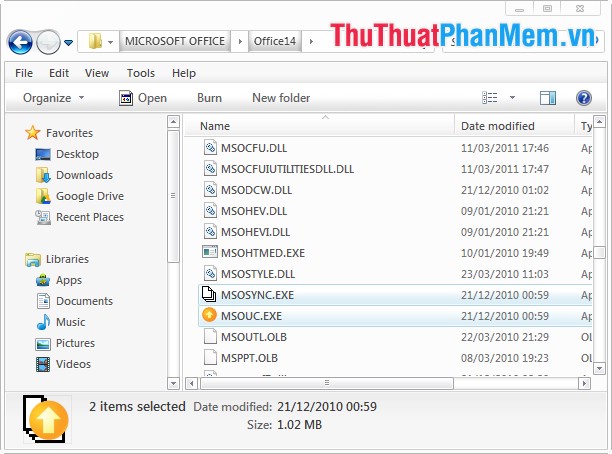
Task: Select the Office14 breadcrumb segment
Action: click(x=275, y=41)
